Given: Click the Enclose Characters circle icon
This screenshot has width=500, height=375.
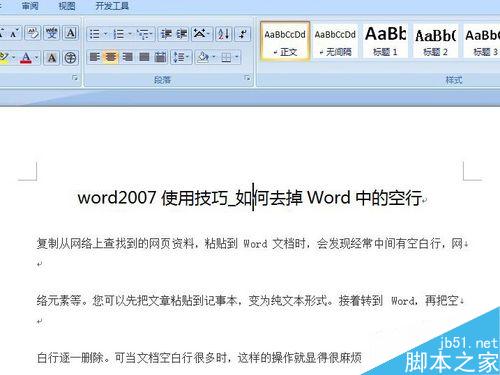Looking at the screenshot, I should pos(70,58).
